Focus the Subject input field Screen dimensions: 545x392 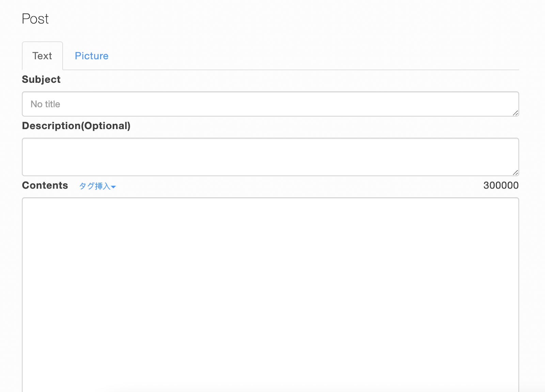[x=270, y=104]
